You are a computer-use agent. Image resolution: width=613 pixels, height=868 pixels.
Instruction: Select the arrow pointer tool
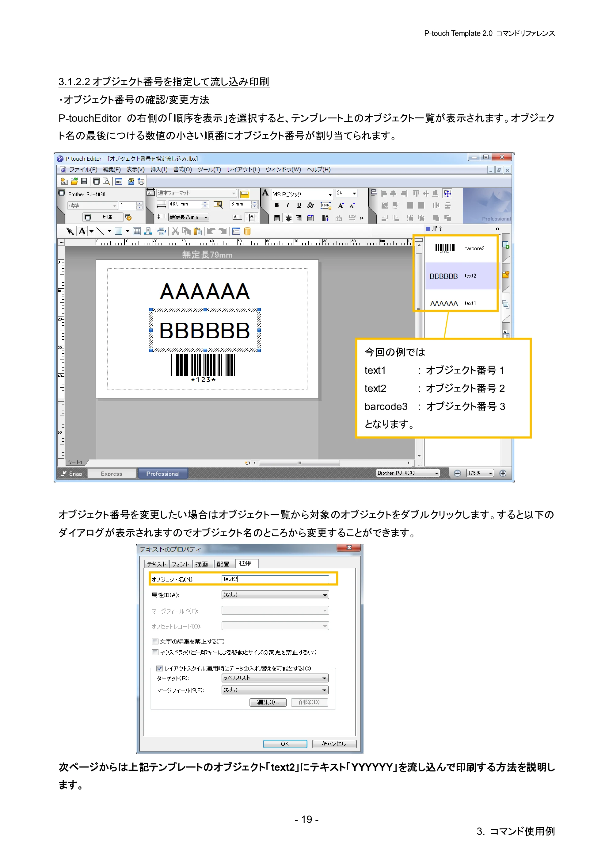[x=70, y=231]
